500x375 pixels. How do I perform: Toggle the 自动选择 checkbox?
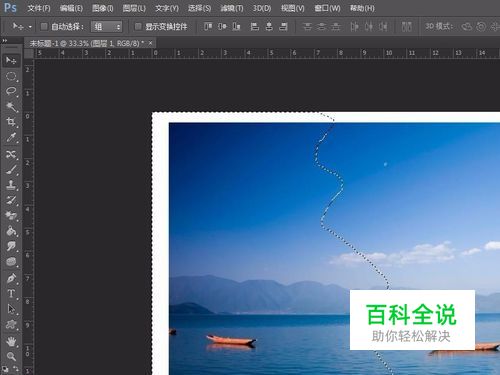44,26
